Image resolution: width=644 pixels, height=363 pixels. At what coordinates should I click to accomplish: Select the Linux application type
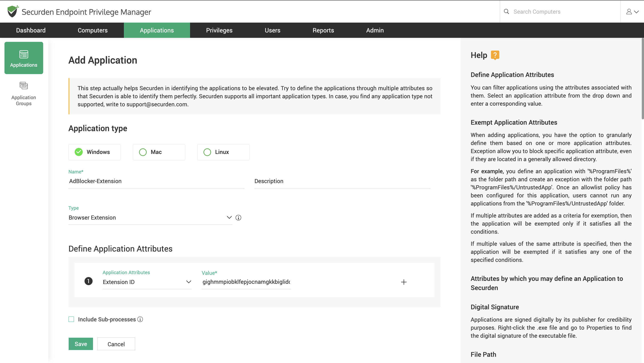[x=223, y=152]
